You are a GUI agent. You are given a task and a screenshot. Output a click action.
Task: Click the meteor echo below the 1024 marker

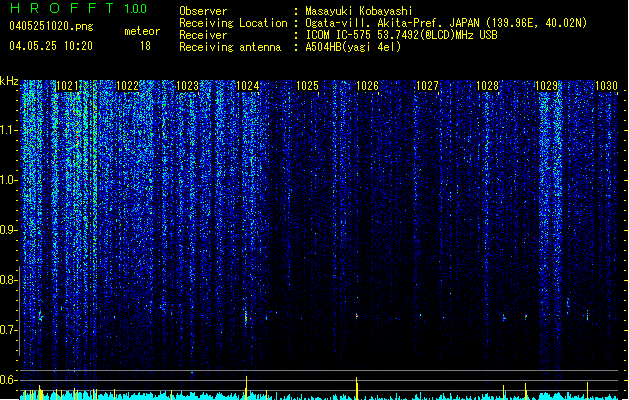pos(246,317)
